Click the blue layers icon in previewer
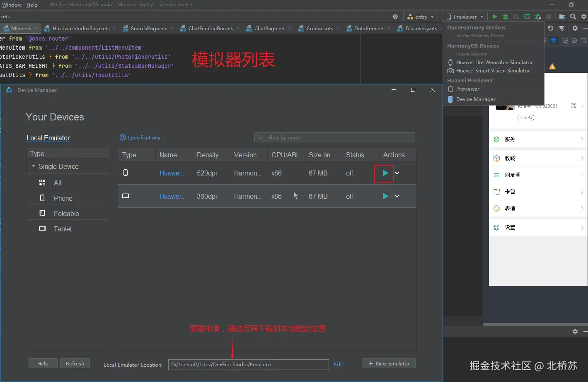Image resolution: width=588 pixels, height=382 pixels. coord(554,41)
